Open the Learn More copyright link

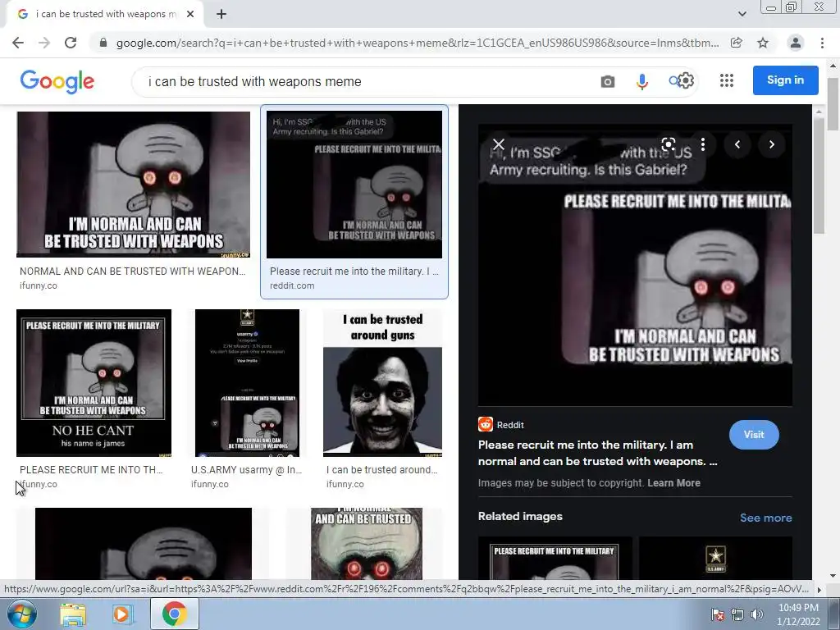pyautogui.click(x=673, y=482)
